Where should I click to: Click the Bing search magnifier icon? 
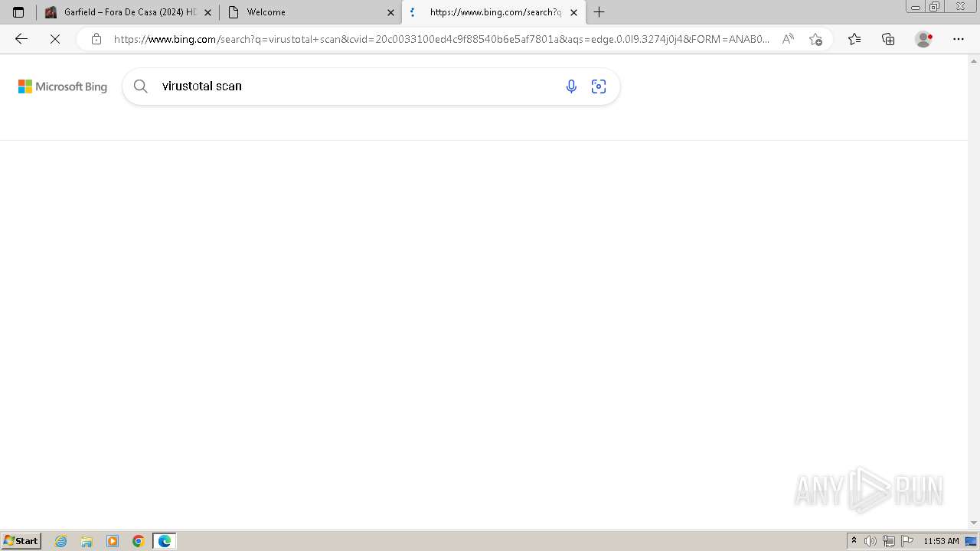[x=141, y=86]
